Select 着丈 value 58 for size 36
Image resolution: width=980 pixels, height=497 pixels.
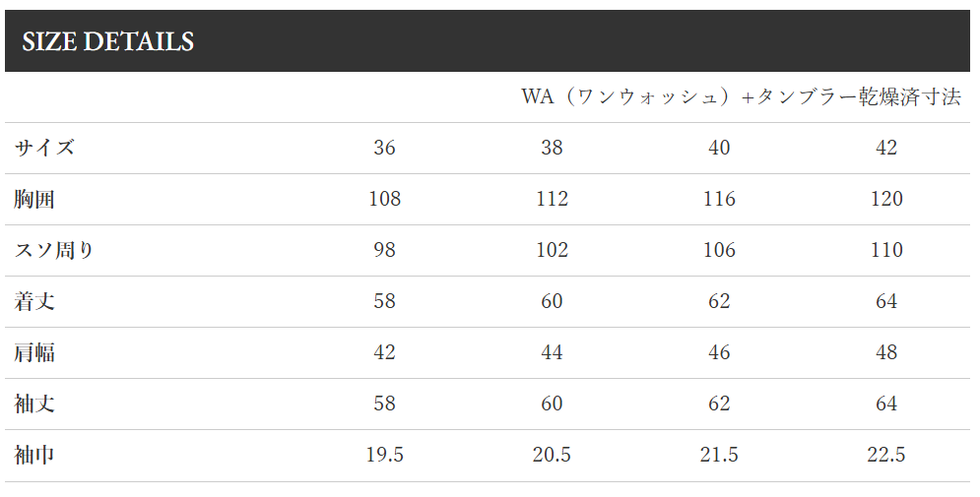[384, 302]
